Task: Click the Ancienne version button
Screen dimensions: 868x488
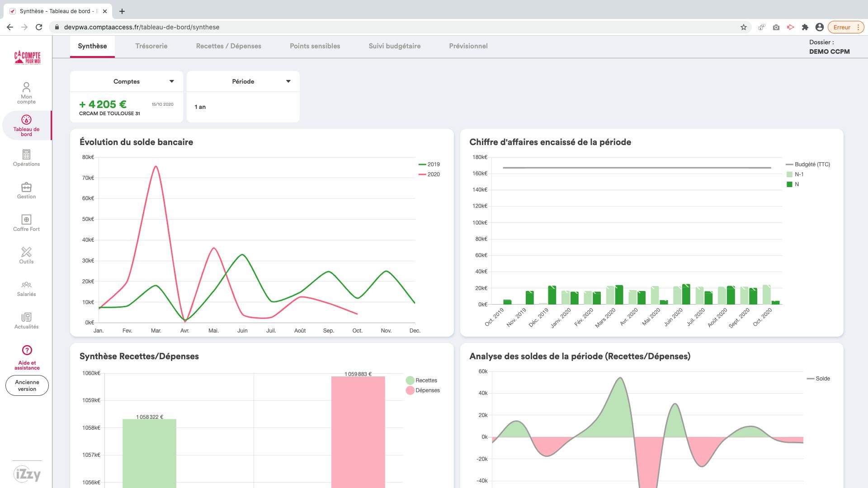Action: click(27, 385)
